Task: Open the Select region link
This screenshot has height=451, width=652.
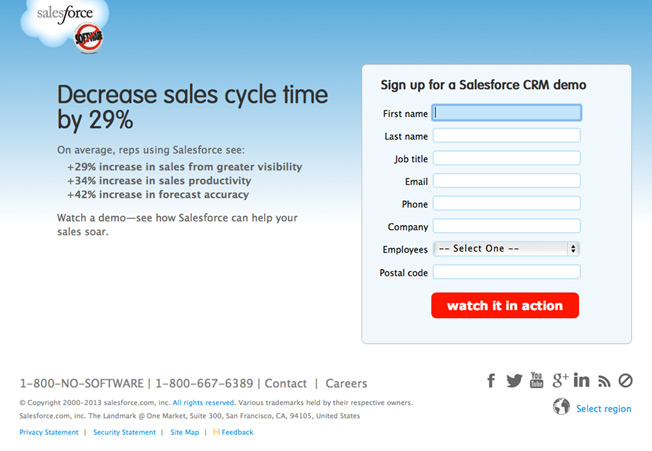Action: point(603,409)
